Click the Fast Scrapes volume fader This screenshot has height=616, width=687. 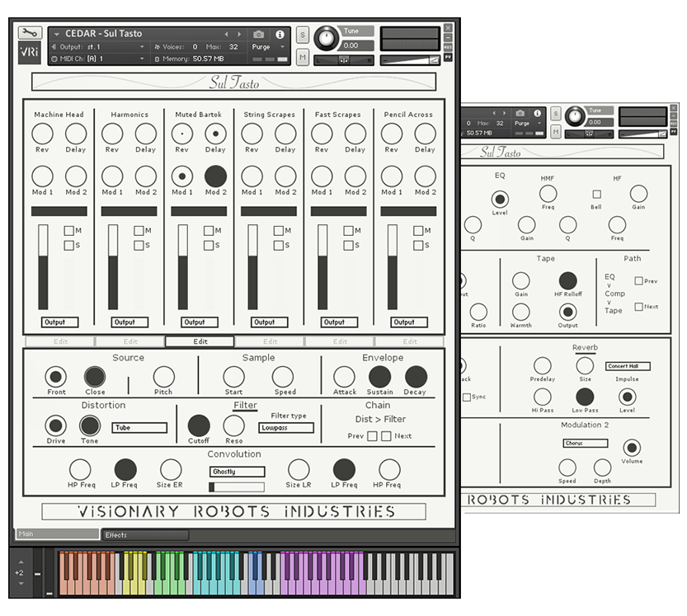[x=322, y=268]
